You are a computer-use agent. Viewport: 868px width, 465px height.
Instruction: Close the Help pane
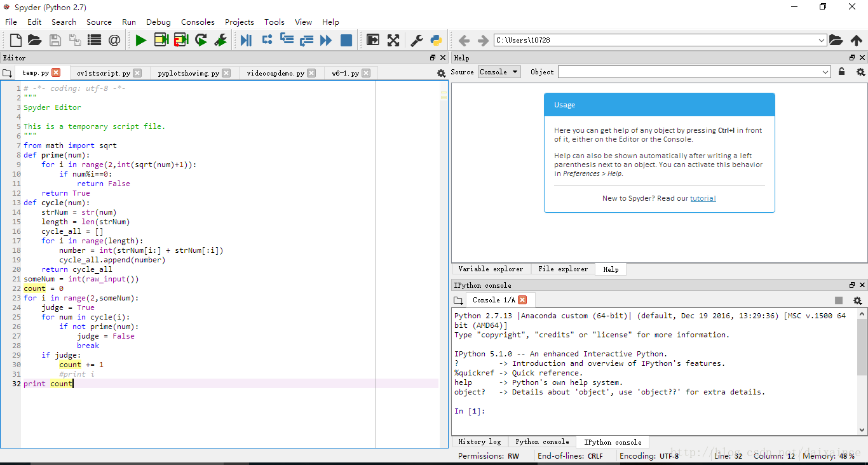[x=862, y=57]
